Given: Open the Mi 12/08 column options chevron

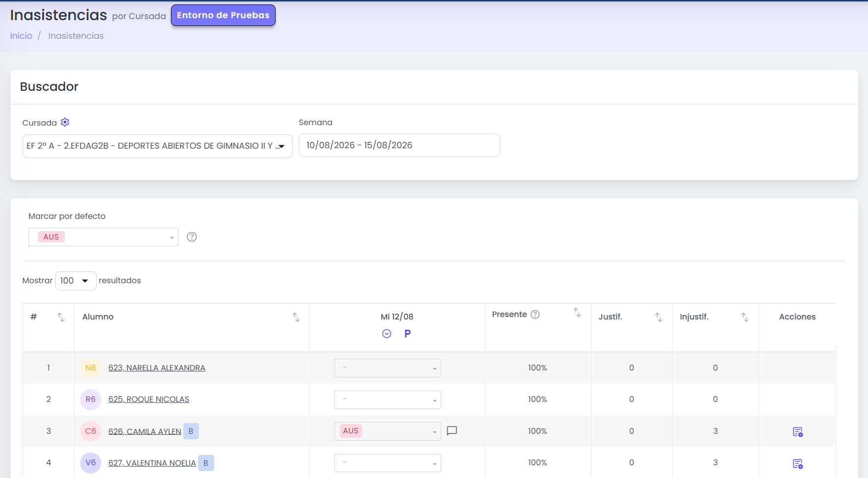Looking at the screenshot, I should pyautogui.click(x=387, y=334).
